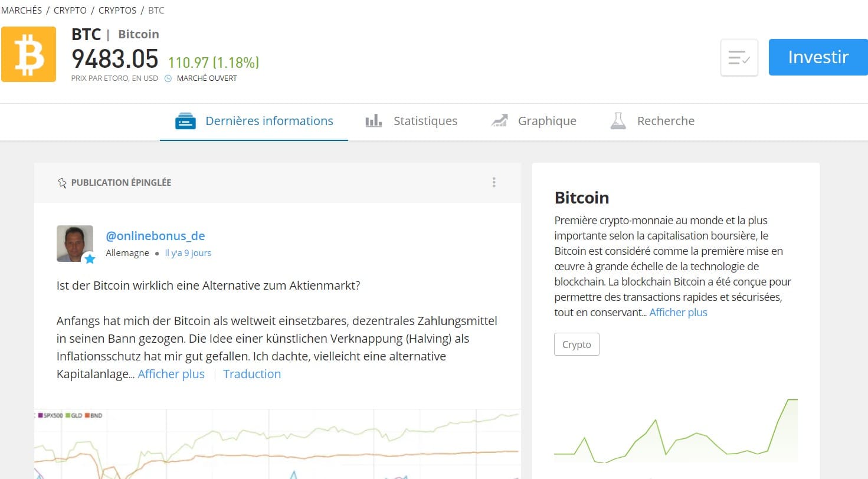Open the add-to-watchlist list icon button
Image resolution: width=868 pixels, height=479 pixels.
point(739,57)
